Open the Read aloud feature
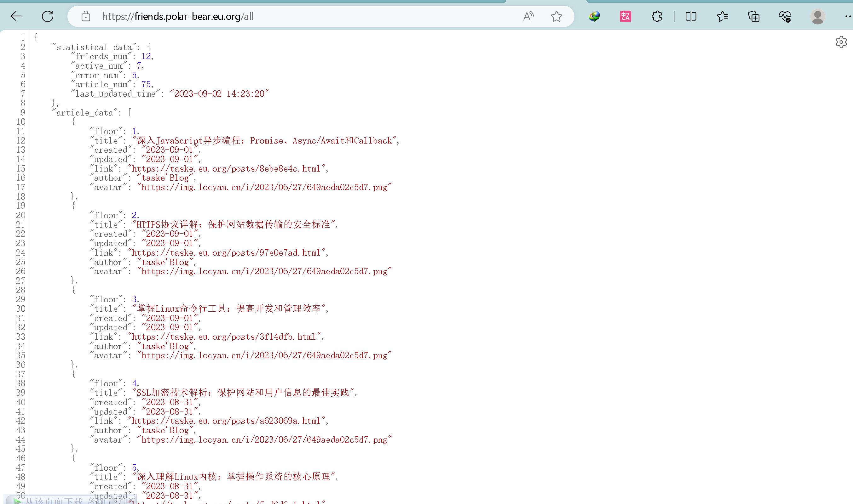The width and height of the screenshot is (853, 504). click(x=528, y=16)
